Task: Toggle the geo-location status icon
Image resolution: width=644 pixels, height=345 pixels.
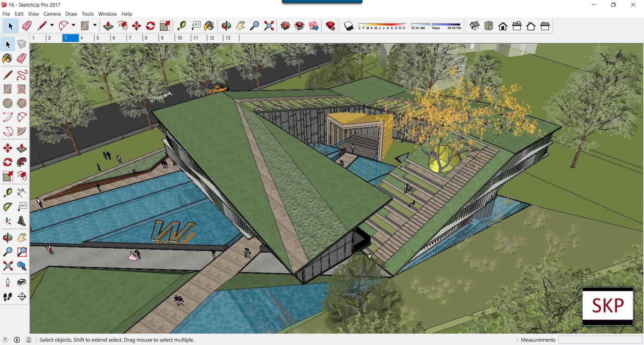Action: coord(6,340)
